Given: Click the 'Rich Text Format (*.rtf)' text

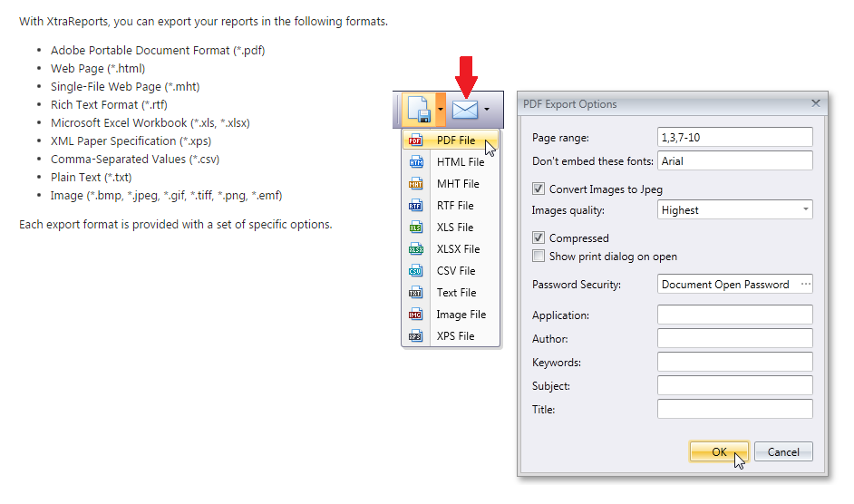Looking at the screenshot, I should click(x=109, y=104).
